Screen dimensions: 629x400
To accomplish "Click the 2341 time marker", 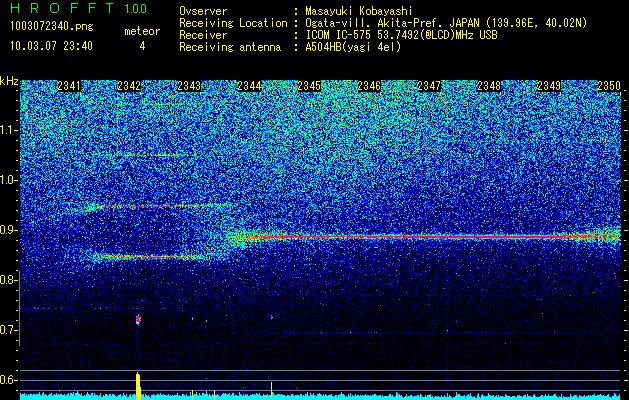I will pos(69,86).
